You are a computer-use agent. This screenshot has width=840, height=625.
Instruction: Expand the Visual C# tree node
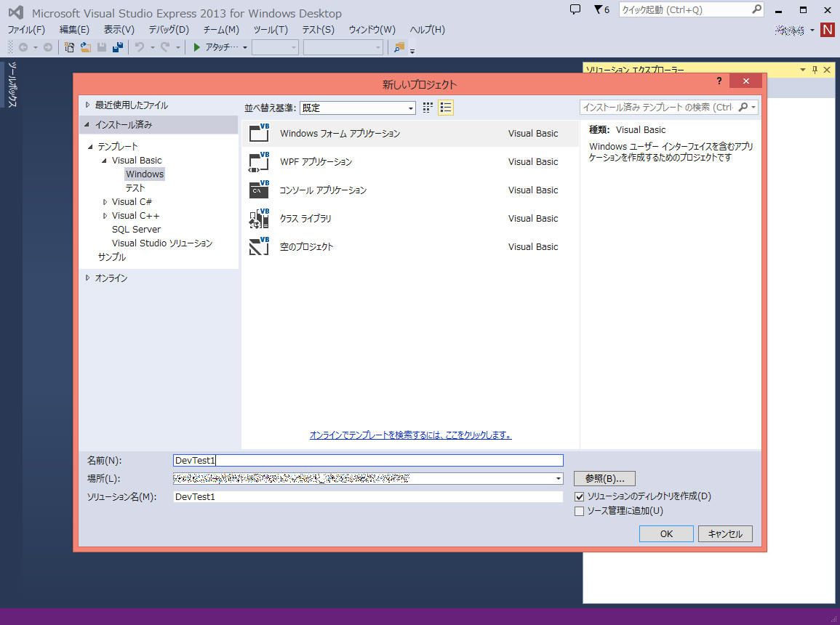click(x=105, y=202)
